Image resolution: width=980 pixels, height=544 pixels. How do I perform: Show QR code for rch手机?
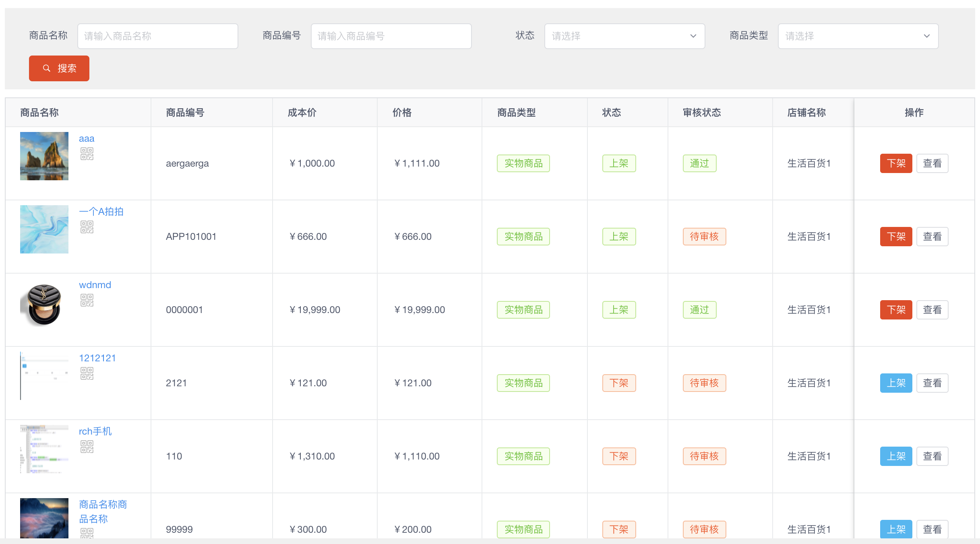pyautogui.click(x=87, y=447)
